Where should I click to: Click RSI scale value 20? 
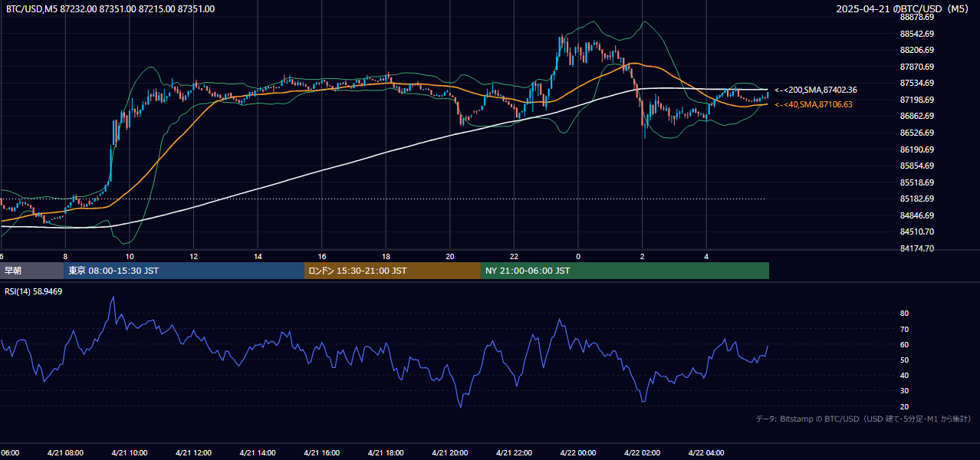tap(904, 406)
